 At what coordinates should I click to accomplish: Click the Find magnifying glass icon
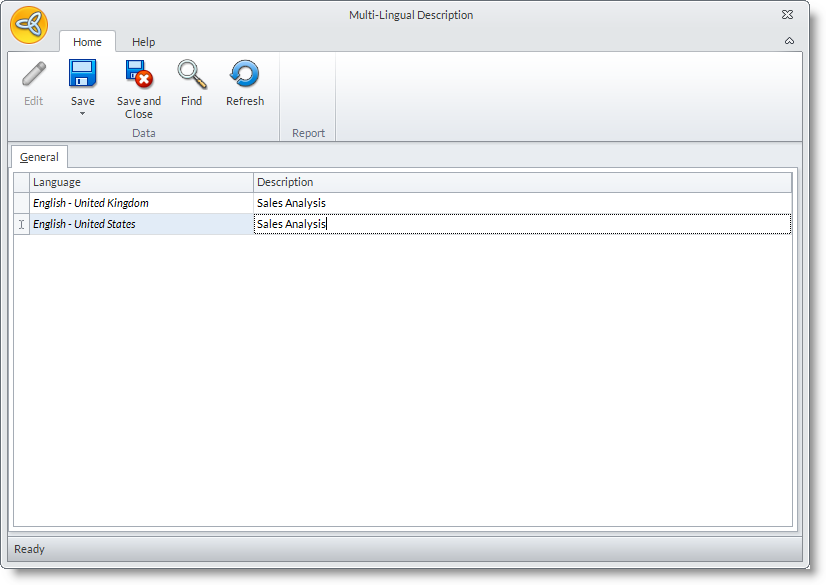tap(191, 74)
